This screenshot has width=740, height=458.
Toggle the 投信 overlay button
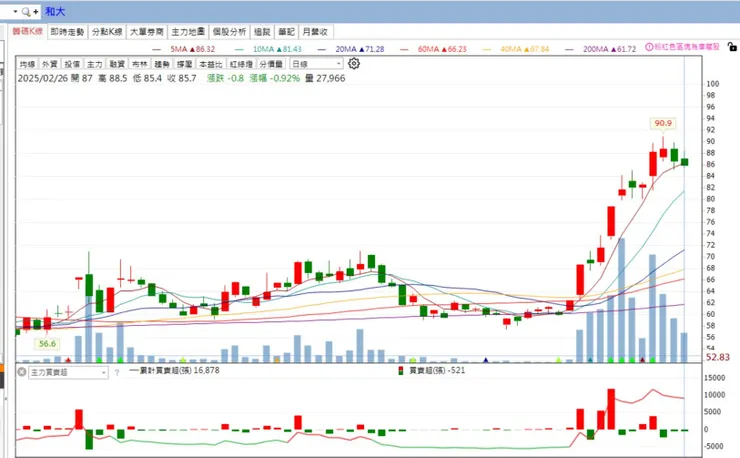tap(72, 64)
